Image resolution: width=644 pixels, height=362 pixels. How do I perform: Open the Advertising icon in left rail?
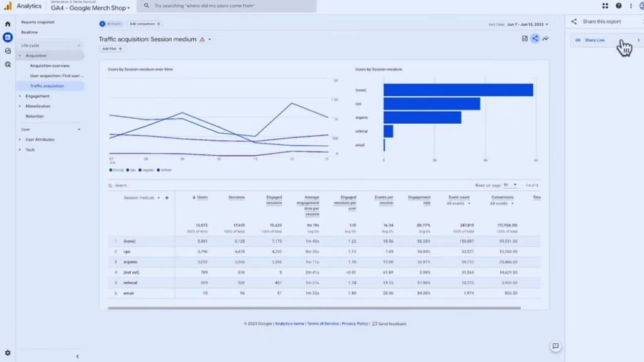8,64
